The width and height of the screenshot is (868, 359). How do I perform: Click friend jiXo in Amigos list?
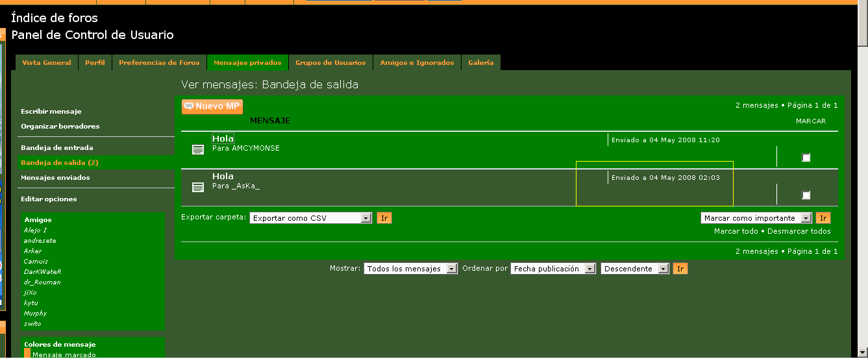point(30,293)
